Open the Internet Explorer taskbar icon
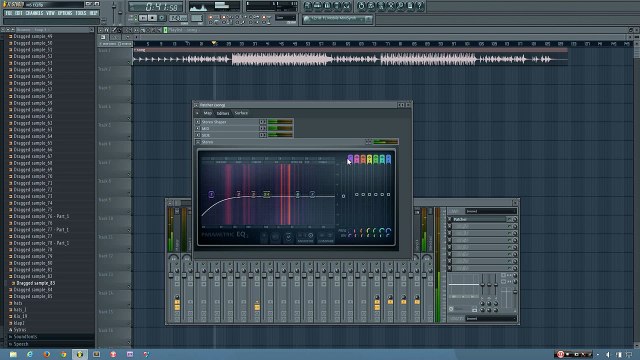Viewport: 640px width, 360px height. pyautogui.click(x=30, y=354)
